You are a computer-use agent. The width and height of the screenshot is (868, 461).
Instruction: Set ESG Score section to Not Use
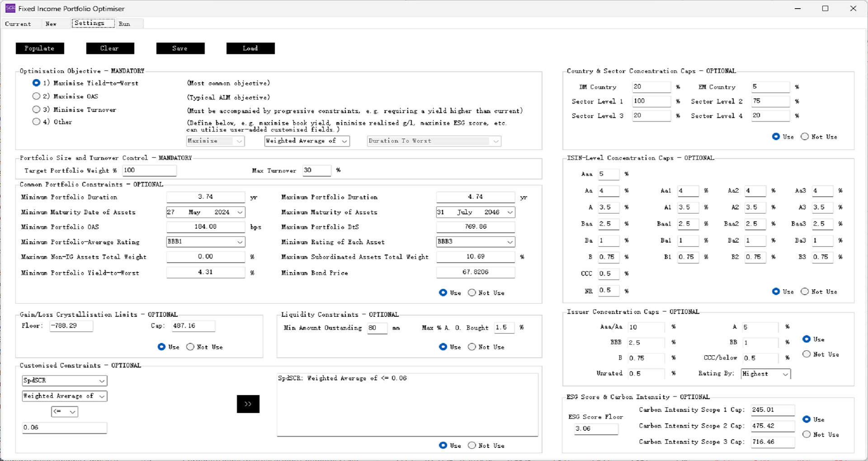pyautogui.click(x=807, y=434)
